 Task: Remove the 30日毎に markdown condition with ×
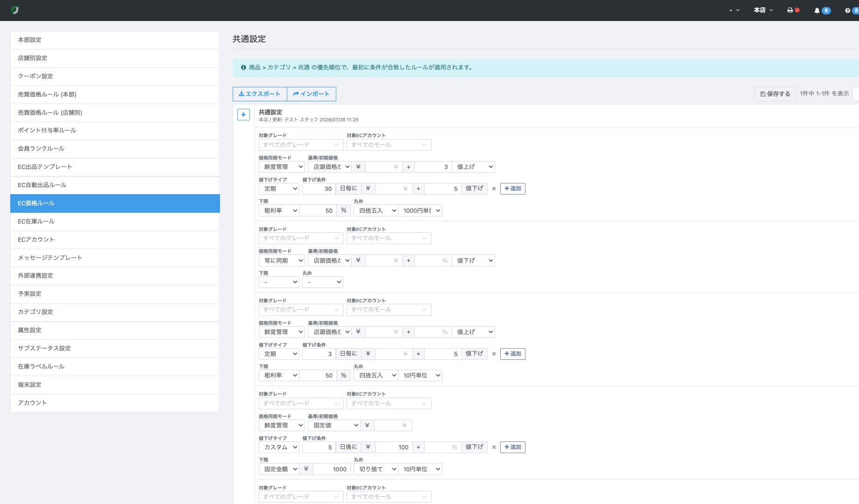[x=494, y=189]
